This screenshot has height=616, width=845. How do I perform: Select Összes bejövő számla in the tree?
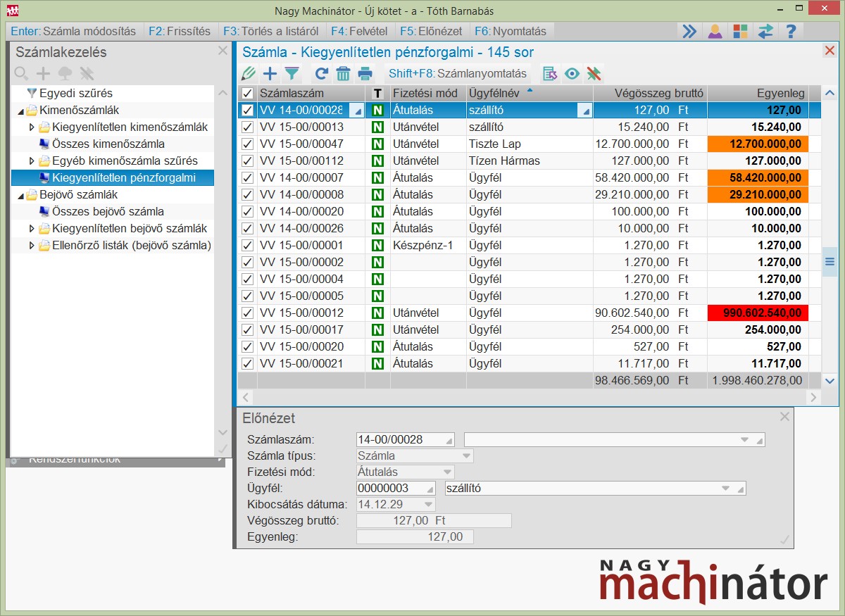108,212
